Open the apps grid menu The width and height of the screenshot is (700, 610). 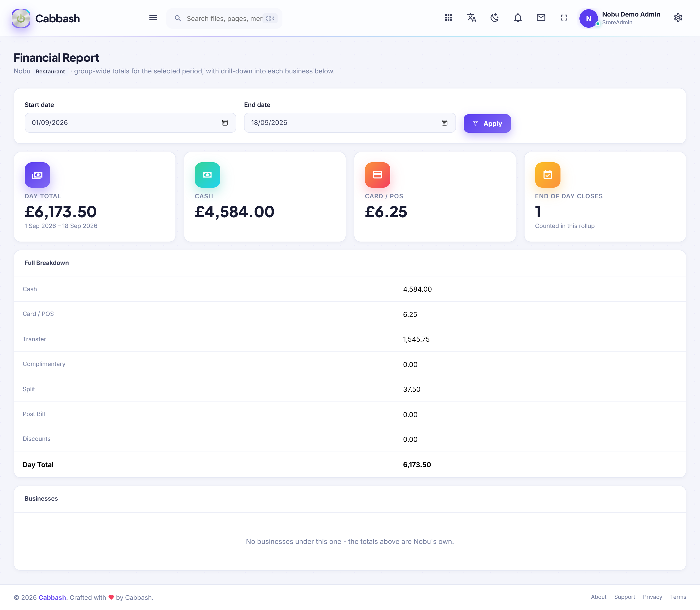click(448, 18)
